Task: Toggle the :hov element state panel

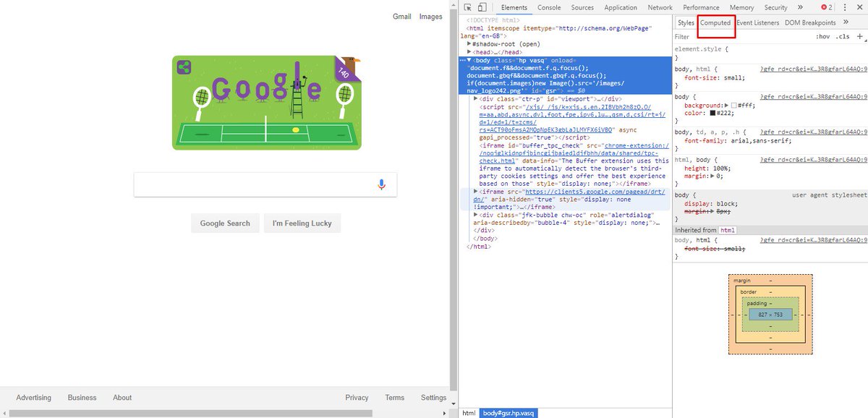Action: click(x=822, y=36)
